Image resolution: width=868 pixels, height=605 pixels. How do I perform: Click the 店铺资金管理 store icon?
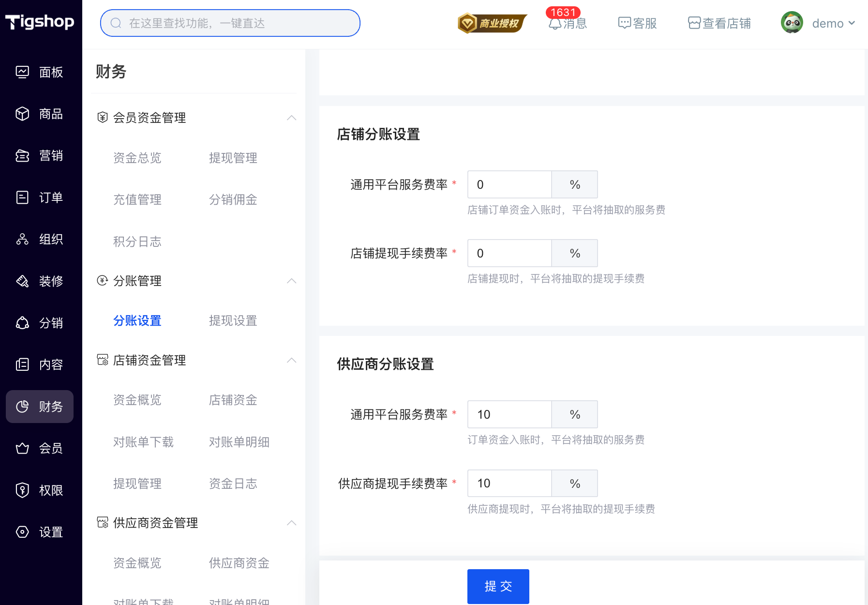[102, 360]
